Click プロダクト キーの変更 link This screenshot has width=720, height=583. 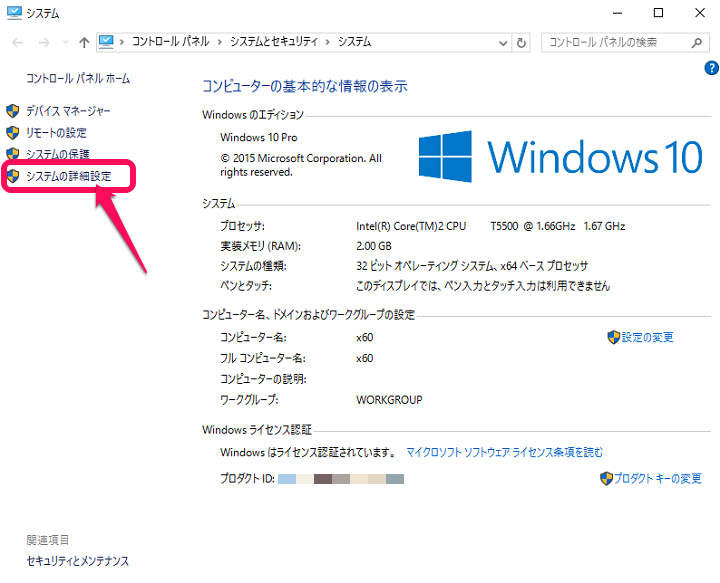click(x=658, y=479)
